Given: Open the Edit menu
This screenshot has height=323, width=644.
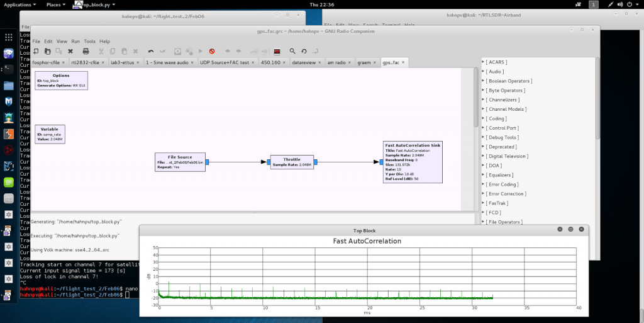Looking at the screenshot, I should [x=48, y=41].
